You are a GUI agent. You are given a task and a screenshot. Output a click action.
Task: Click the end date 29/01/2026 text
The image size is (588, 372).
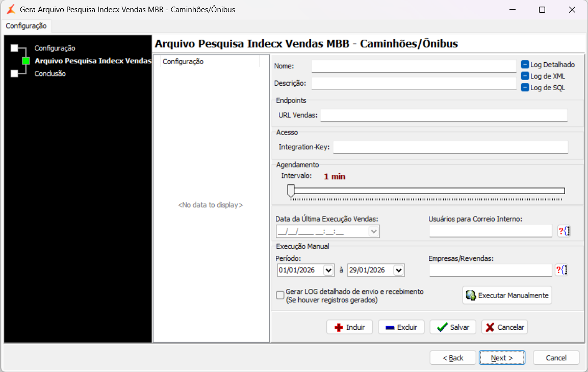coord(367,270)
